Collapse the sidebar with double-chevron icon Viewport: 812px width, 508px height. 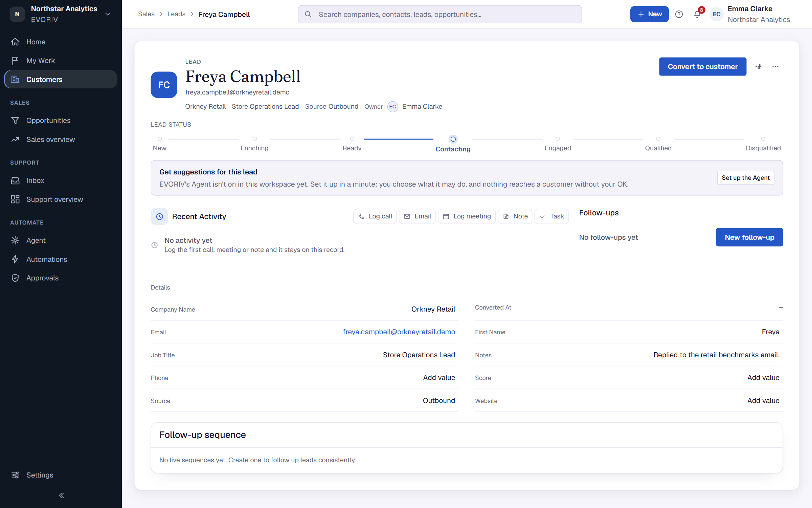click(61, 495)
